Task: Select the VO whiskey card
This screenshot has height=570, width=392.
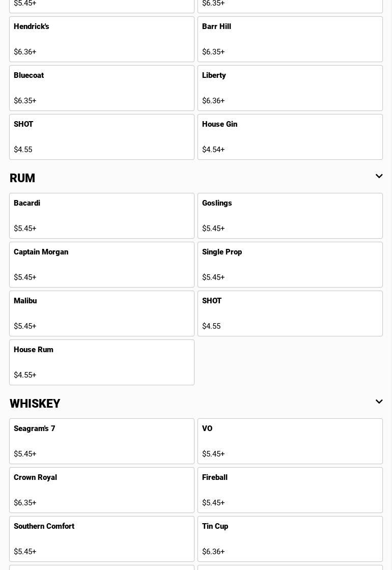Action: (x=290, y=441)
